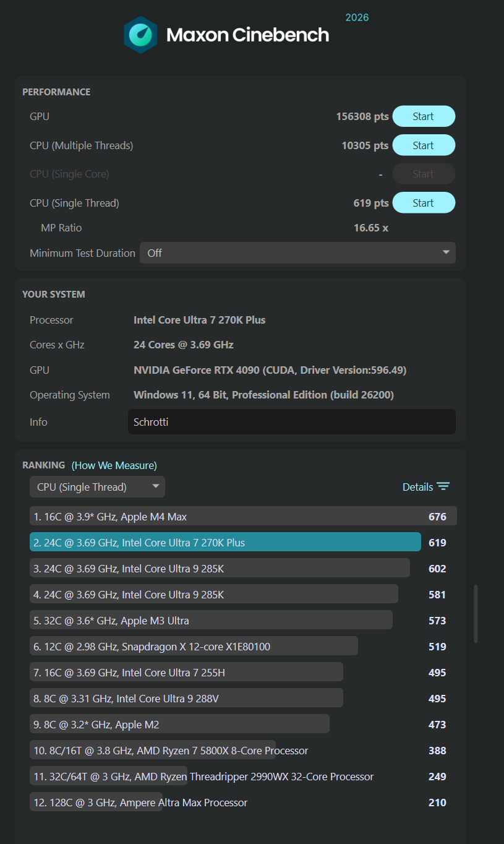This screenshot has height=844, width=504.
Task: Select the Ryzen Threadripper 2990WX row
Action: tap(202, 777)
